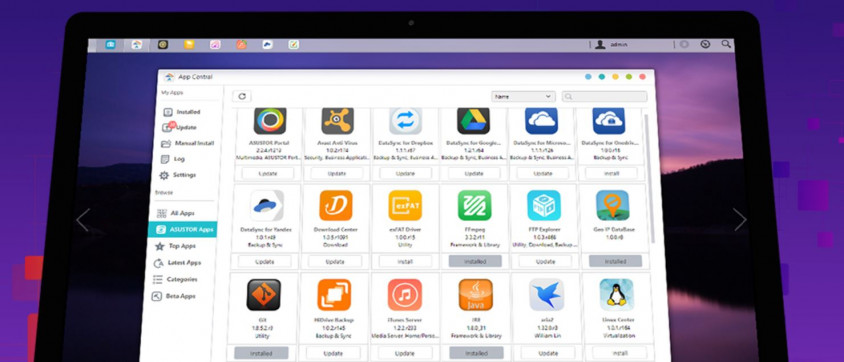Image resolution: width=844 pixels, height=362 pixels.
Task: Update DataSync for Yandex
Action: click(x=265, y=261)
